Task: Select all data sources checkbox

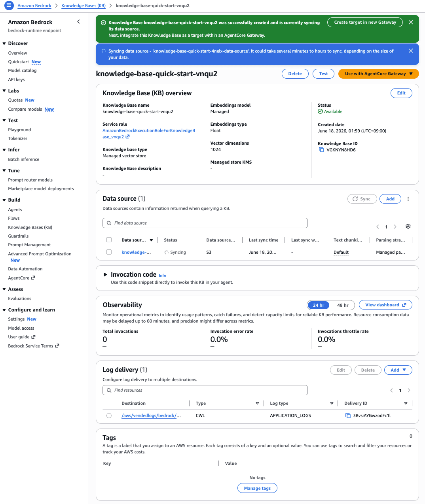Action: pos(109,240)
